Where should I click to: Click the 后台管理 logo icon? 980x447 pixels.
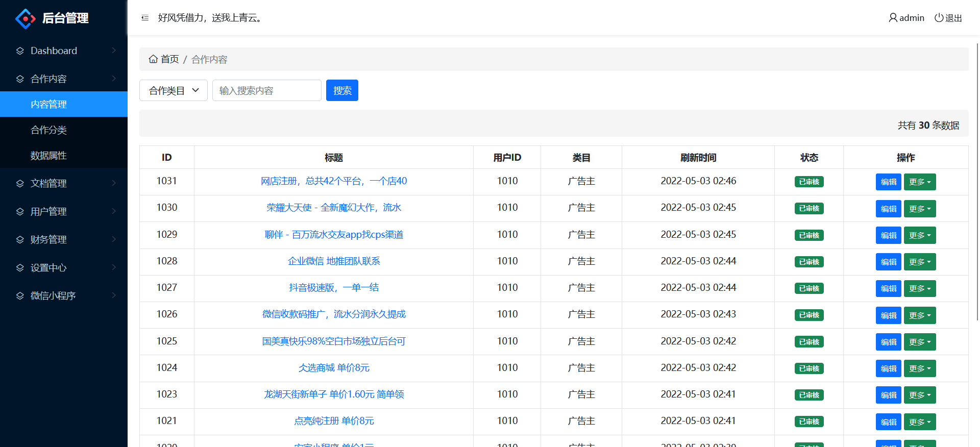coord(26,18)
